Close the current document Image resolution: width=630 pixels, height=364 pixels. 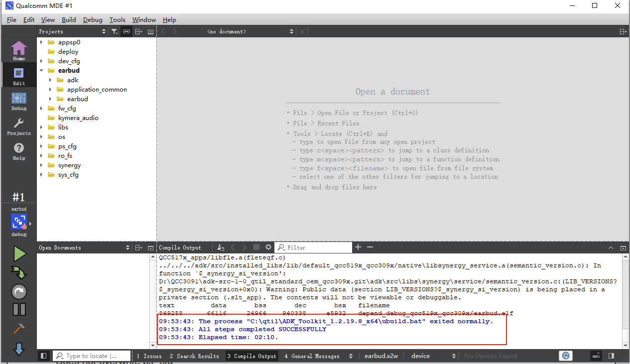point(302,31)
